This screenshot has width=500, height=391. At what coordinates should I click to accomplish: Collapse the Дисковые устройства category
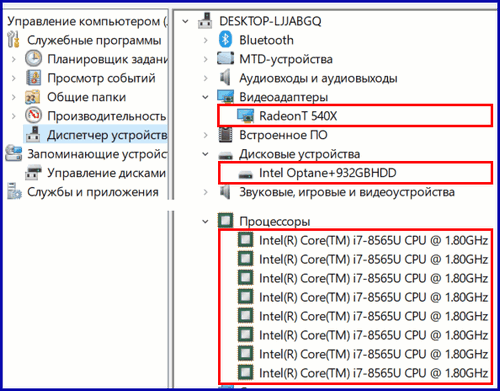(x=205, y=154)
